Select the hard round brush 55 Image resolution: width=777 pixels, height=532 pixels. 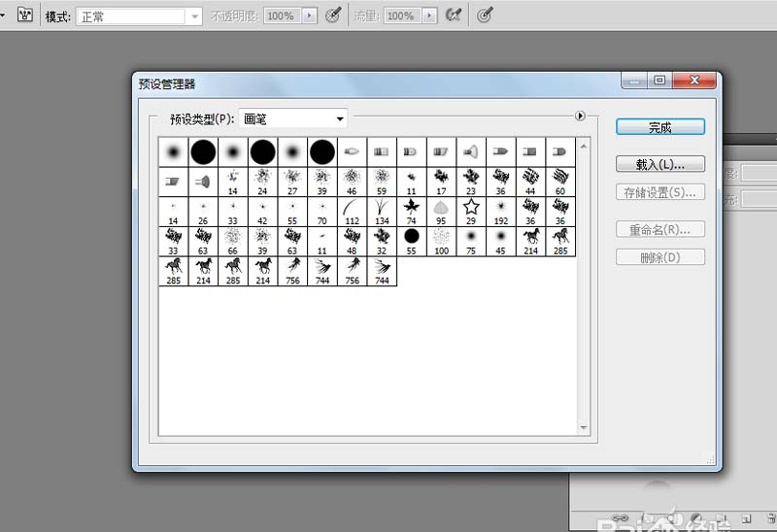[x=411, y=240]
